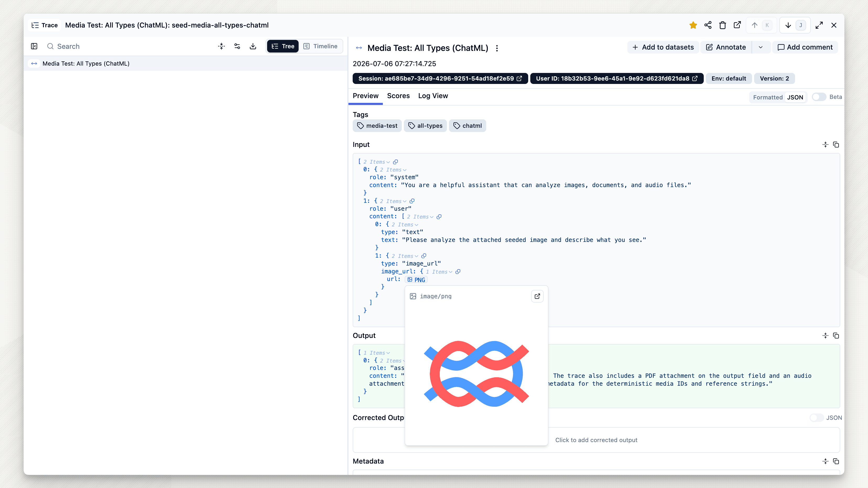The width and height of the screenshot is (868, 488).
Task: Collapse the image_url part 1: 2 Items
Action: [x=405, y=256]
